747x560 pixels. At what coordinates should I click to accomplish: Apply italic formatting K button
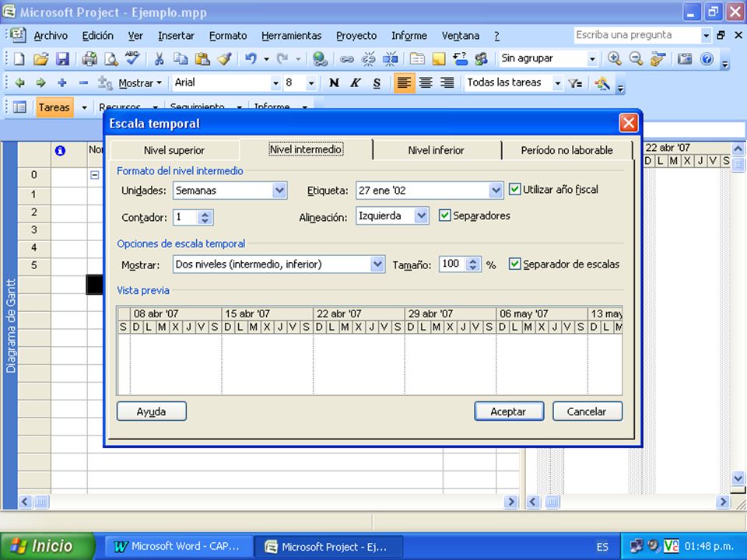coord(356,83)
